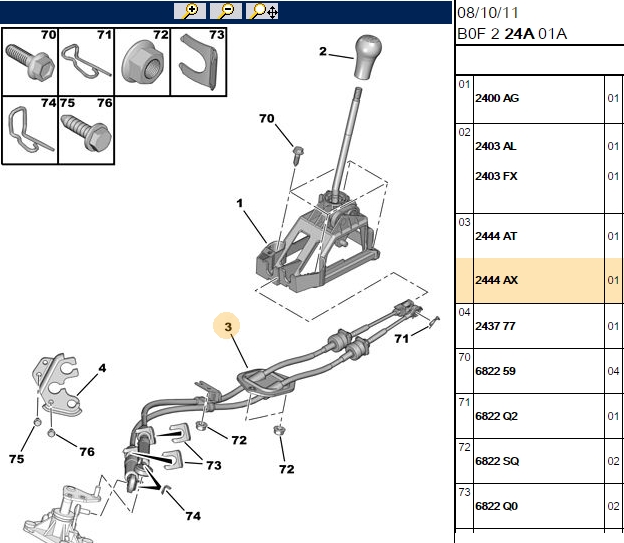Select the highlighted row 2444 AX

[x=539, y=280]
